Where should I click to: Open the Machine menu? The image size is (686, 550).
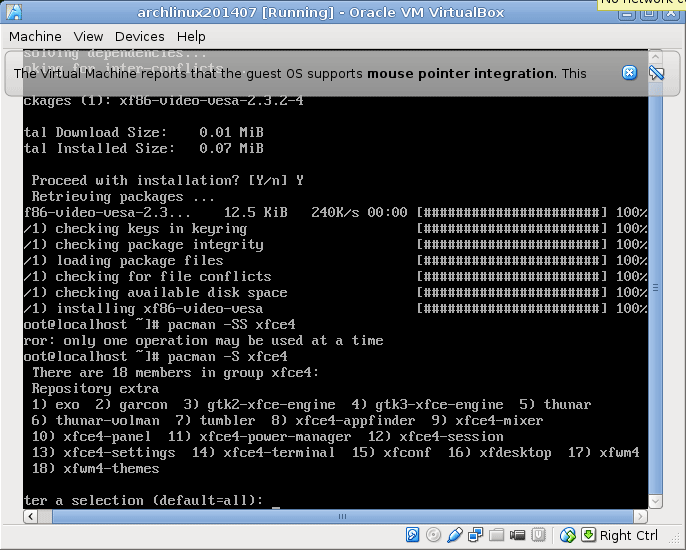pos(35,36)
